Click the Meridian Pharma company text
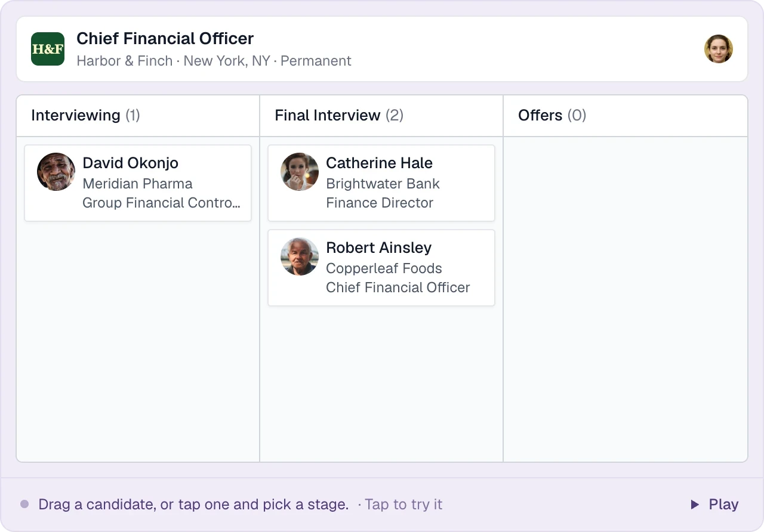Screen dimensions: 764x532 (x=137, y=184)
